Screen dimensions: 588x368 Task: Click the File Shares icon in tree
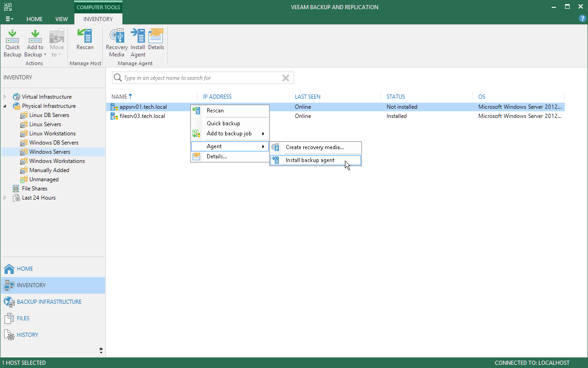click(x=17, y=189)
